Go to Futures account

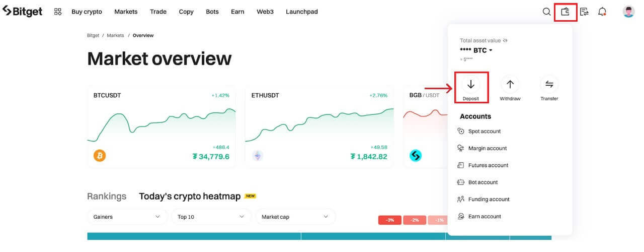[x=488, y=165]
